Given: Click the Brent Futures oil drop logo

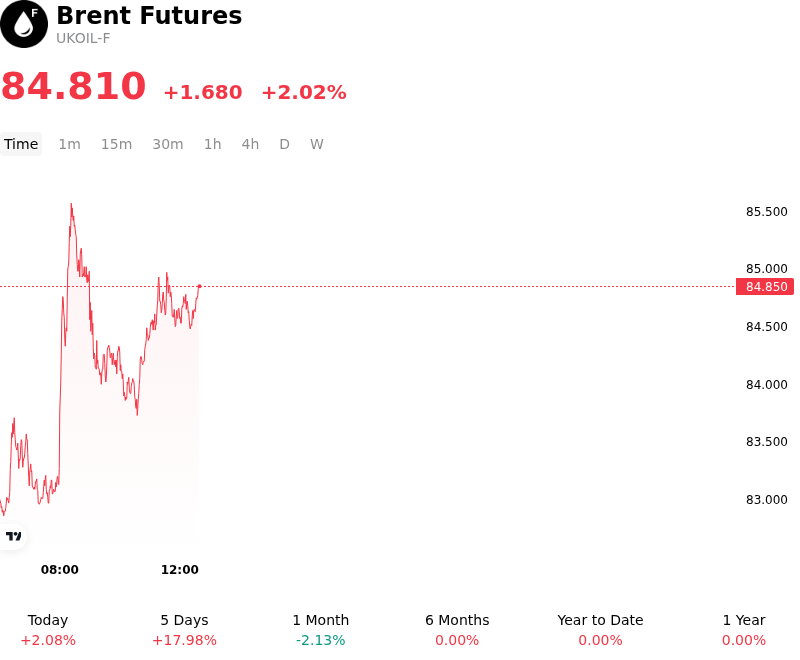Looking at the screenshot, I should [24, 24].
